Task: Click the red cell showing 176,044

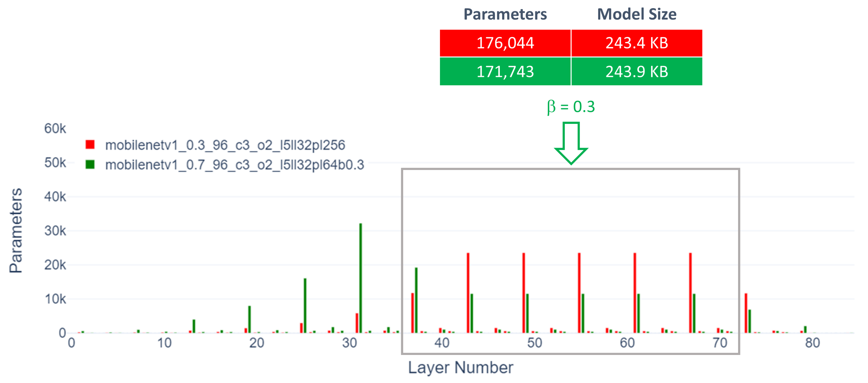Action: coord(505,43)
